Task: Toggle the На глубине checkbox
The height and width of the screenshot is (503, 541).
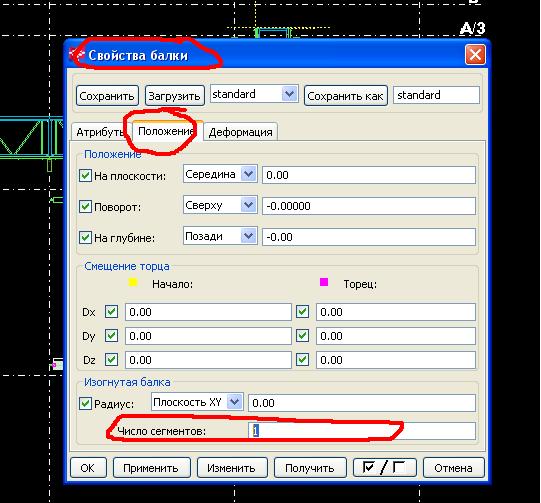Action: [85, 238]
